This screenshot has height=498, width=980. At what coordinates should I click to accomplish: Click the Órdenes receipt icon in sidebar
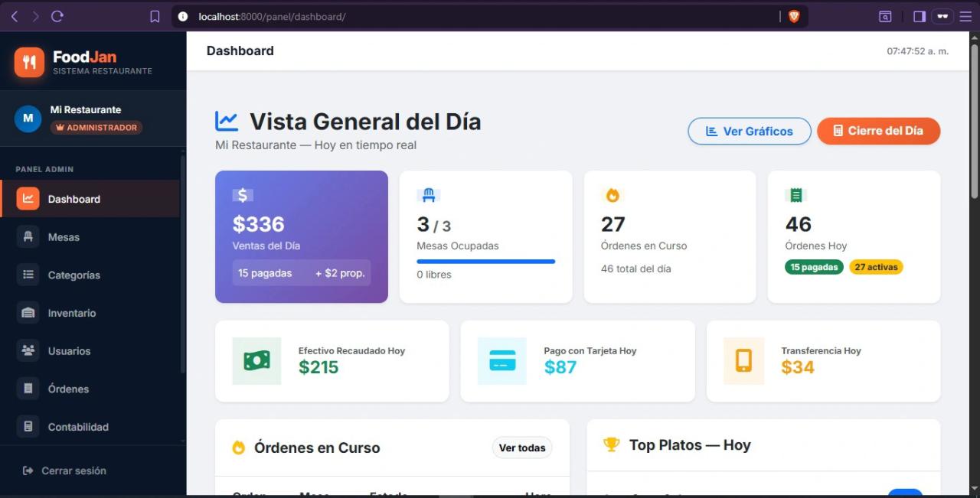[x=28, y=389]
